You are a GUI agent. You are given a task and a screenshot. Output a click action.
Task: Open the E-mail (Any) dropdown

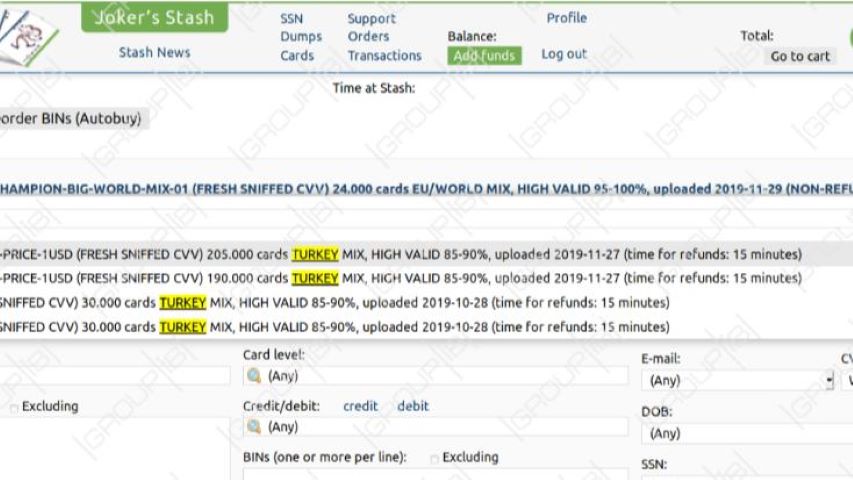click(x=737, y=380)
